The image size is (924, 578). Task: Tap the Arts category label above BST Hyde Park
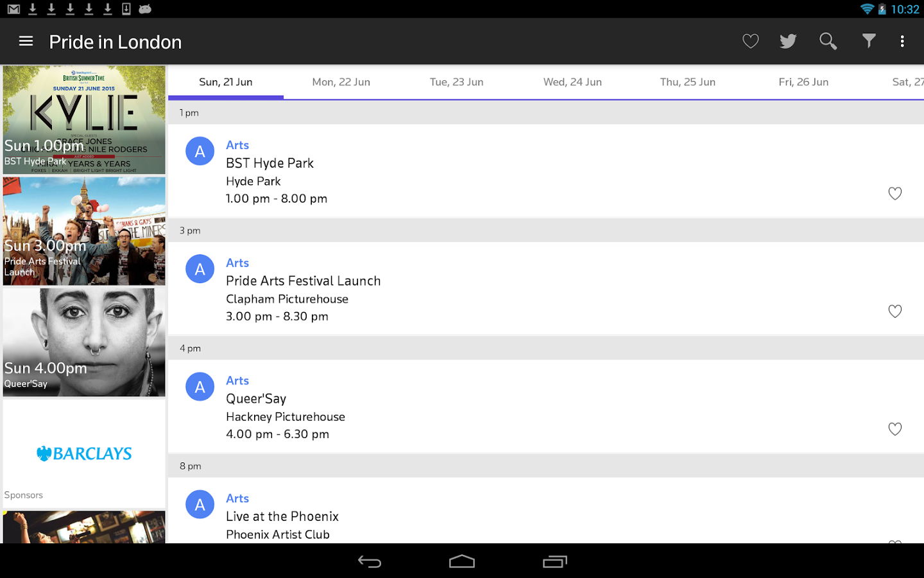tap(237, 145)
